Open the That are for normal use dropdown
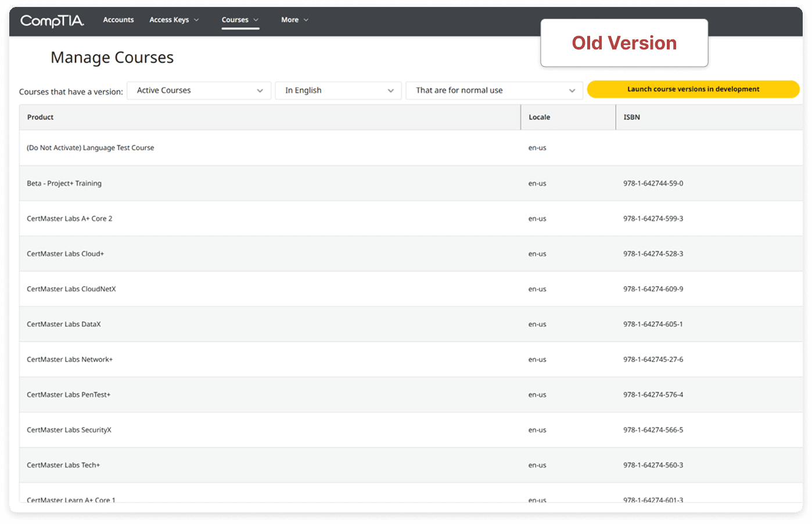Image resolution: width=812 pixels, height=524 pixels. 494,91
